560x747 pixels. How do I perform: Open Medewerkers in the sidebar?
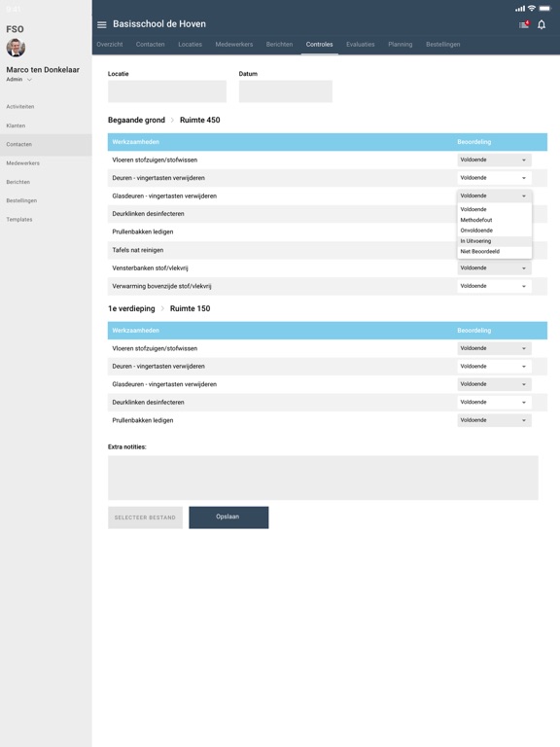pos(23,163)
